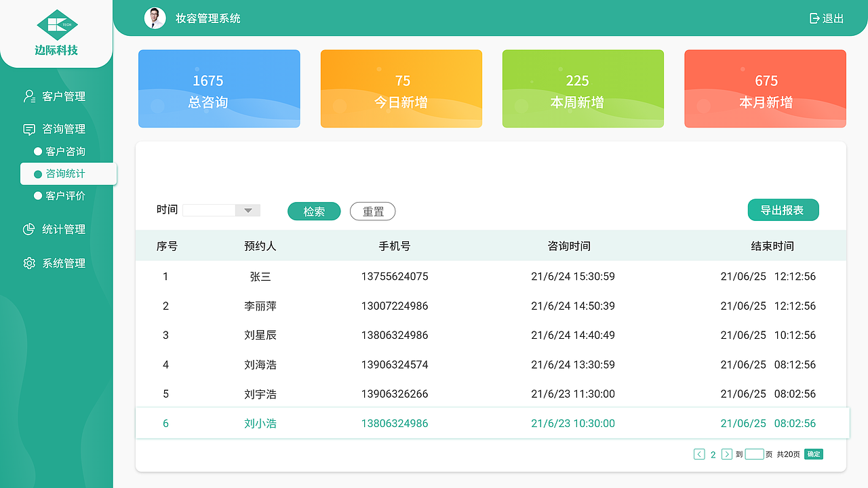Click the previous page arrow icon
This screenshot has height=488, width=868.
[699, 454]
